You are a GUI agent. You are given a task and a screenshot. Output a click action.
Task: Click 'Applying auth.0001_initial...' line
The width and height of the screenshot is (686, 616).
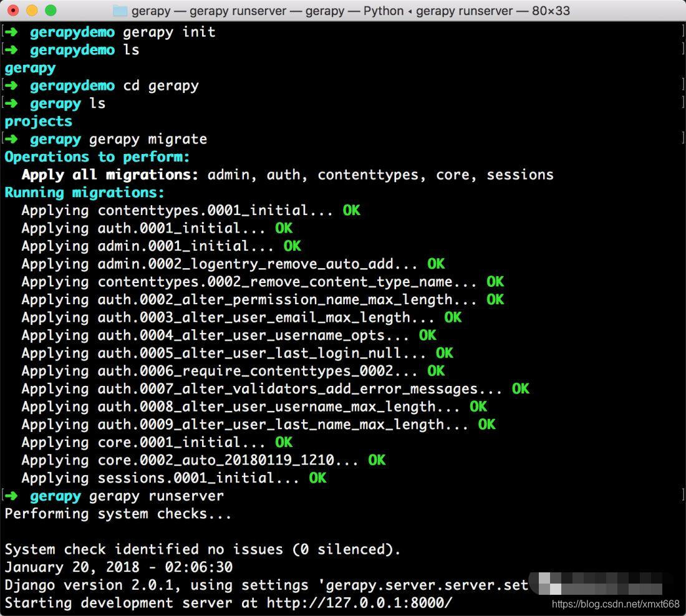[157, 228]
